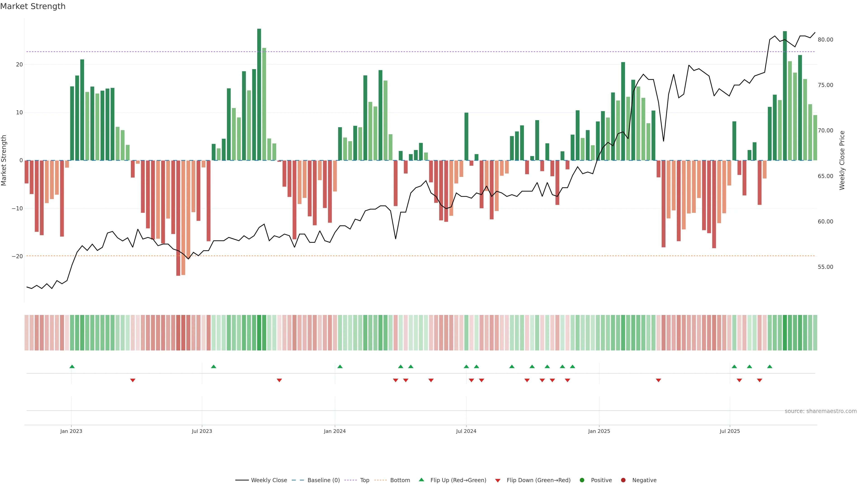
Task: Click the first flip up marker near Jan 2023
Action: 72,366
